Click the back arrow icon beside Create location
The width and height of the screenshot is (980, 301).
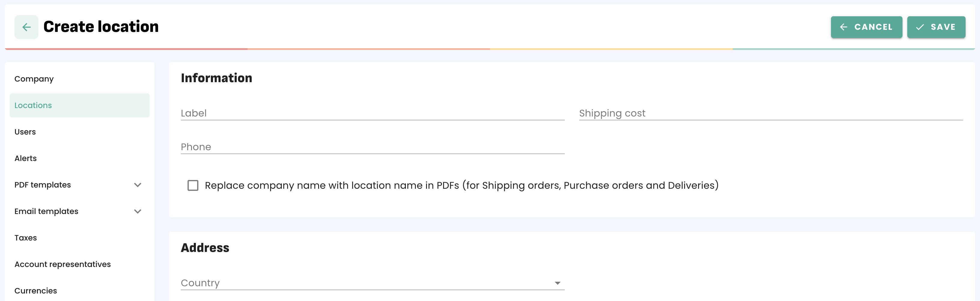coord(26,27)
